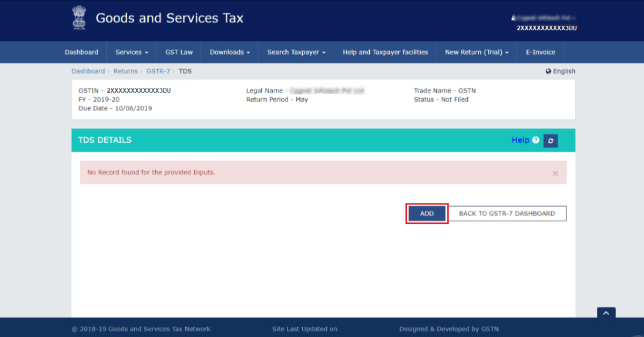Expand the Downloads menu
Viewport: 644px width, 337px height.
230,52
